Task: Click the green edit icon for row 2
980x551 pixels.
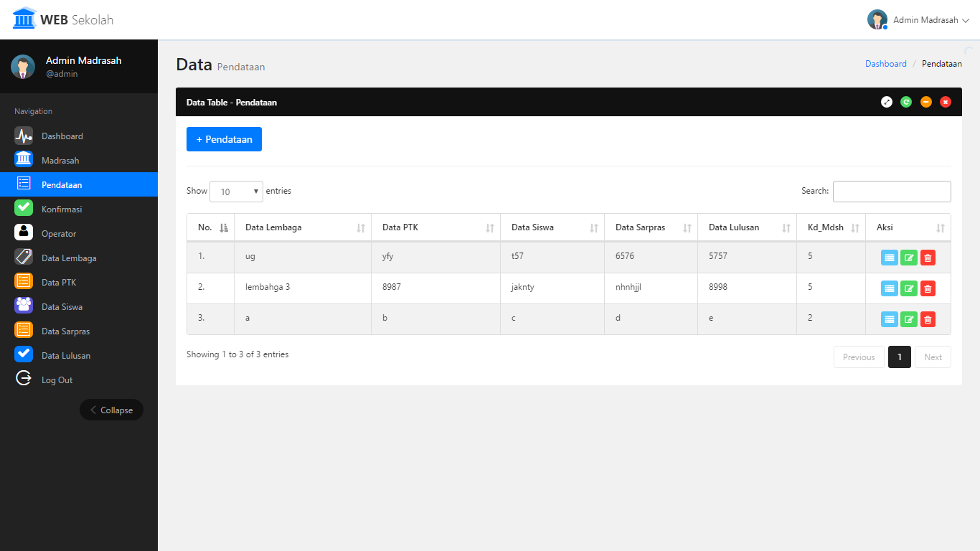Action: click(x=909, y=288)
